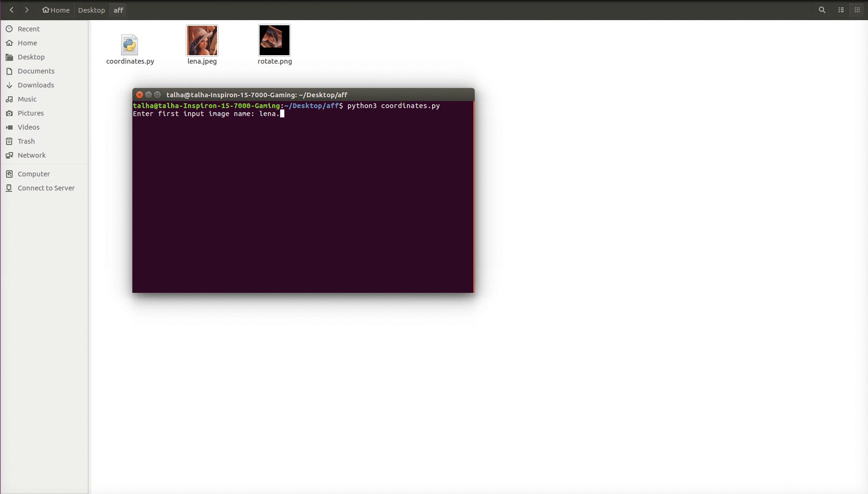Click the lena.jpeg file name
This screenshot has width=868, height=494.
[202, 61]
